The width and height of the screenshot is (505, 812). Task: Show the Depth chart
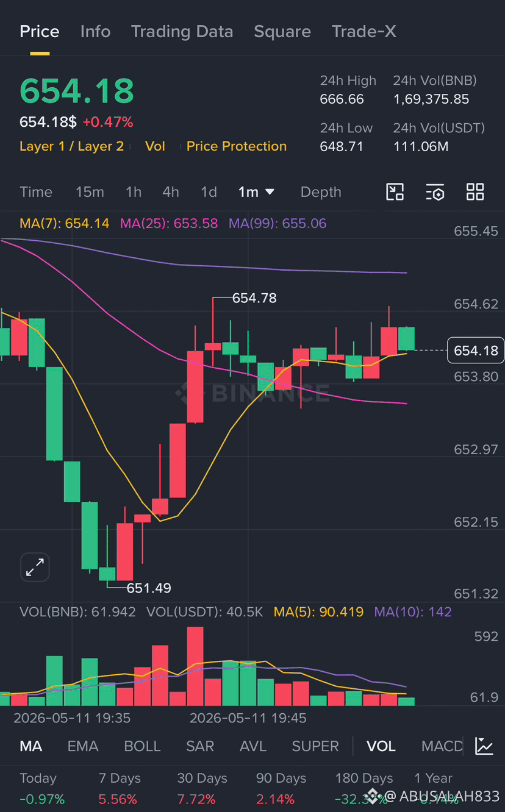(x=321, y=192)
